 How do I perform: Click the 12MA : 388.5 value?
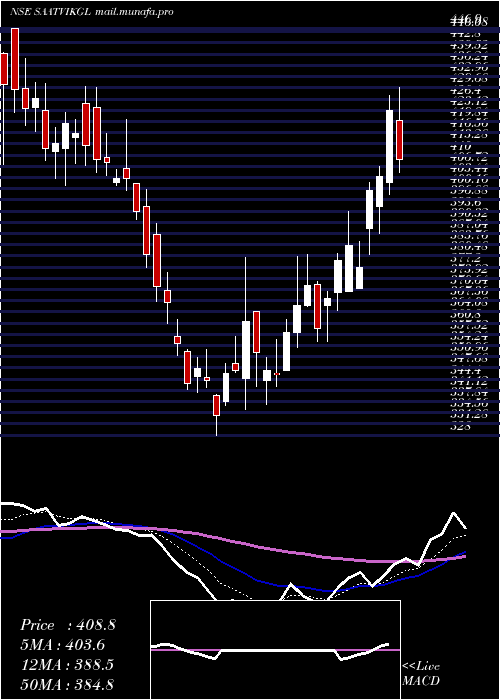[67, 665]
